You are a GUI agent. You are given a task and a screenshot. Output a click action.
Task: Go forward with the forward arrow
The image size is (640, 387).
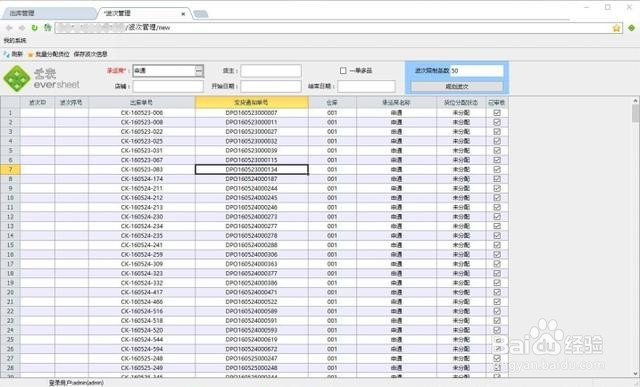(x=22, y=28)
